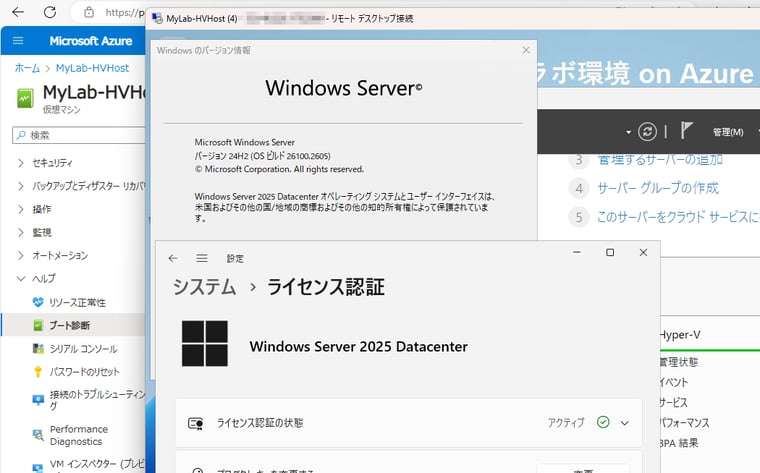Click このサーバーをクラウド サービスに接続 link
This screenshot has height=473, width=760.
point(678,217)
